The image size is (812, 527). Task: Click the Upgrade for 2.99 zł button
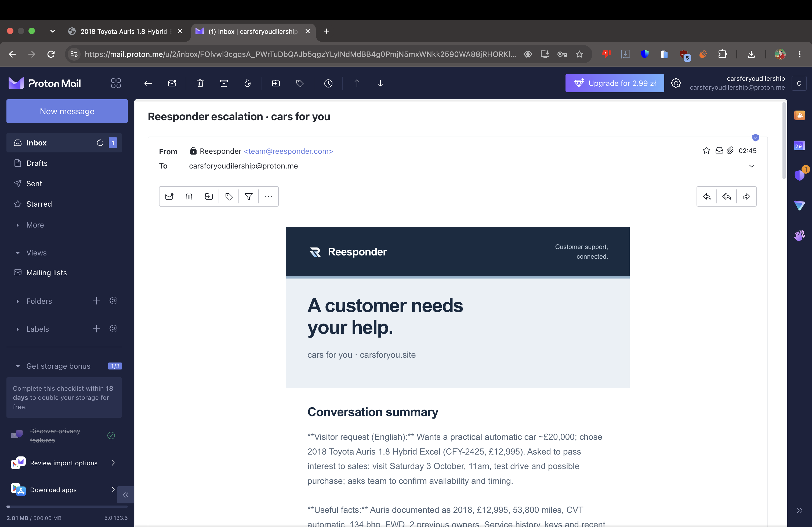click(614, 83)
